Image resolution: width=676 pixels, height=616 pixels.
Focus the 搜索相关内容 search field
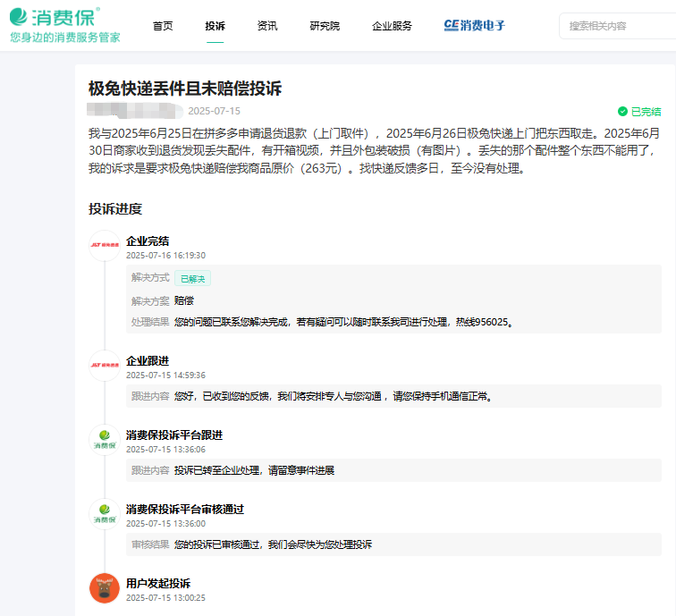click(x=617, y=26)
